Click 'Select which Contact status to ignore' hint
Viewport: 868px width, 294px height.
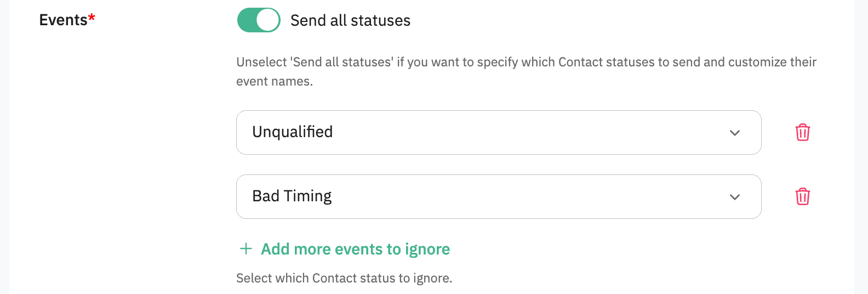coord(344,278)
